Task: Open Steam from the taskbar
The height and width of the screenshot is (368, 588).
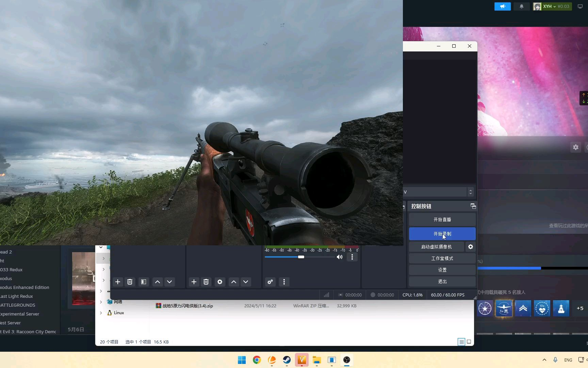Action: click(287, 360)
